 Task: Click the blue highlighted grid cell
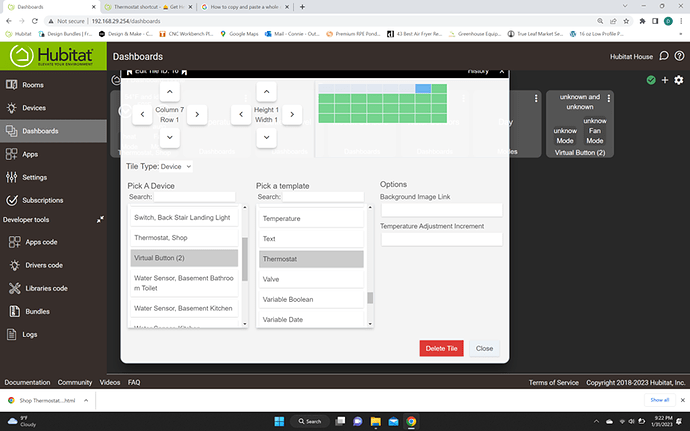(423, 88)
